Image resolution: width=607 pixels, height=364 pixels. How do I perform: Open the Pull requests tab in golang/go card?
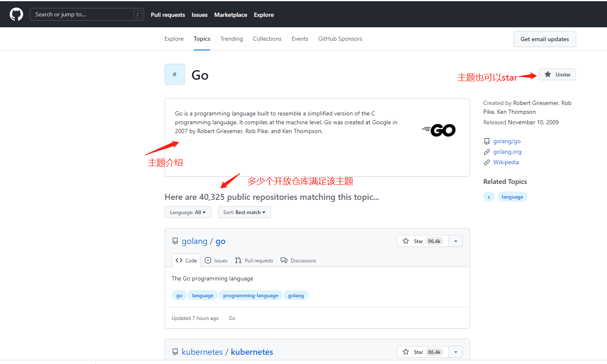tap(254, 260)
